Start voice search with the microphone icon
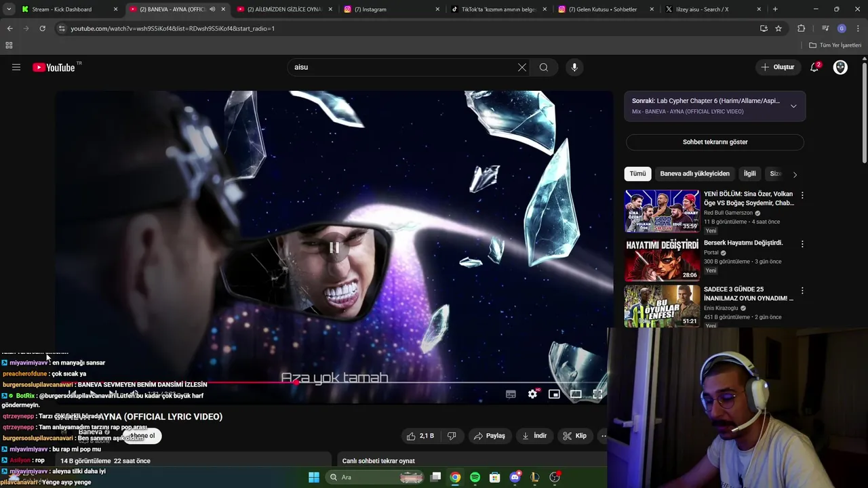This screenshot has height=488, width=868. (x=574, y=67)
